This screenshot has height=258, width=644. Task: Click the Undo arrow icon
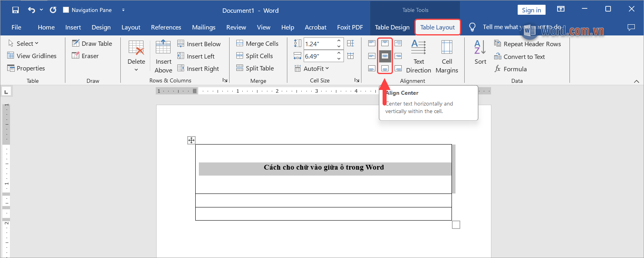31,10
